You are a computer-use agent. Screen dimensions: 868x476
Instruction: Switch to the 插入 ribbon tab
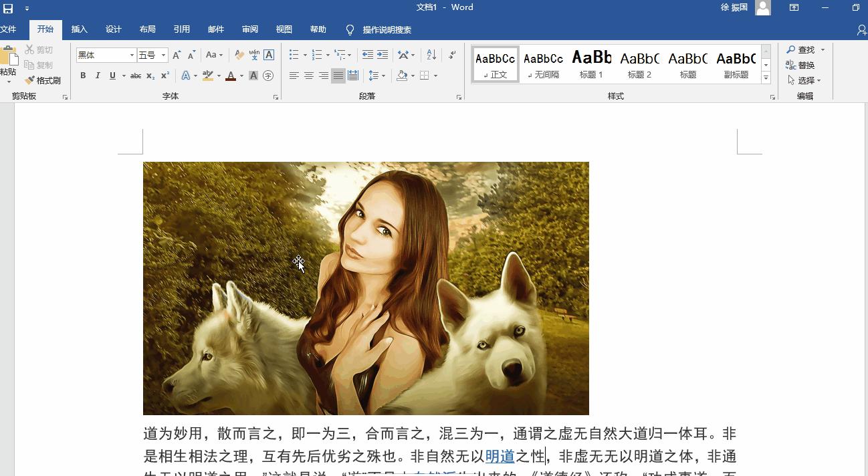79,29
